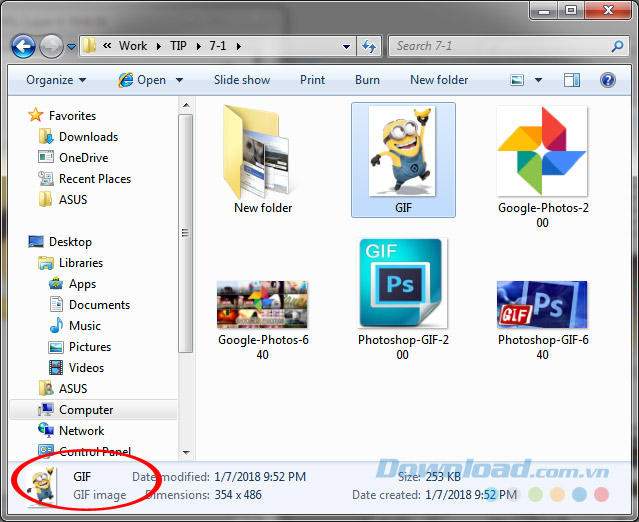The image size is (639, 522).
Task: Open the Organize menu
Action: 56,80
